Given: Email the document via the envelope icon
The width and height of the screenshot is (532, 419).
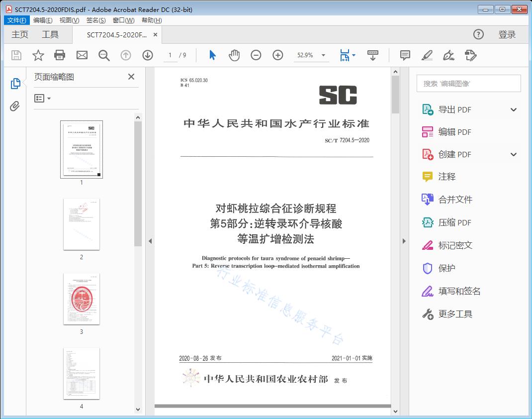Looking at the screenshot, I should tap(82, 55).
